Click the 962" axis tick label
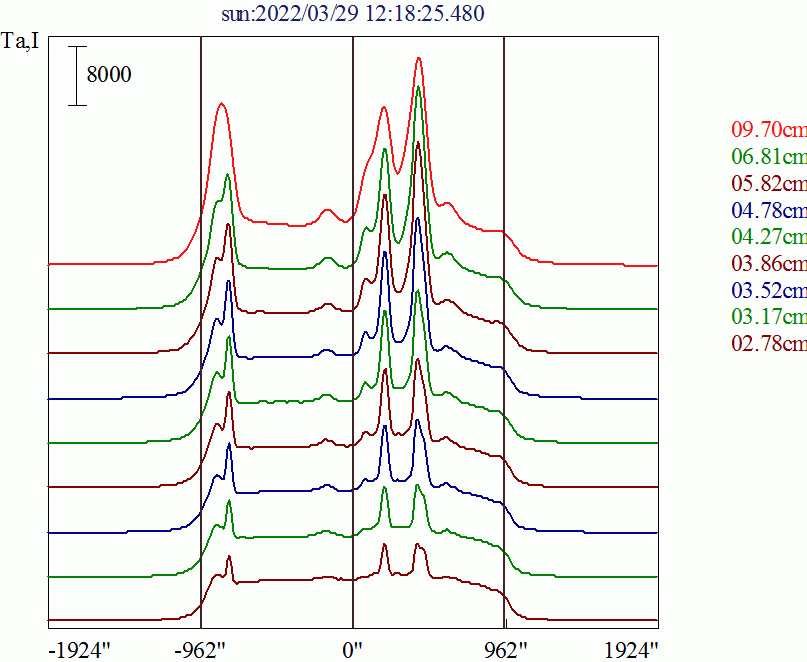 (506, 651)
